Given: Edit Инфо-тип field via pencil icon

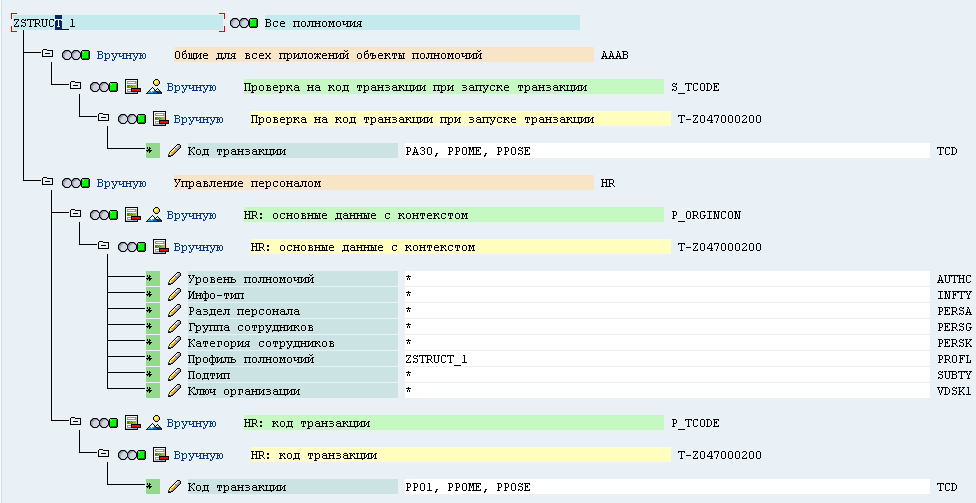Looking at the screenshot, I should 175,295.
